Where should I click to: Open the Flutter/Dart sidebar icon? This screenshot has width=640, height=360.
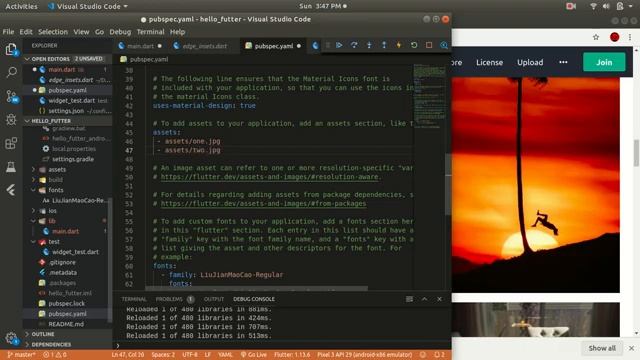[x=11, y=190]
